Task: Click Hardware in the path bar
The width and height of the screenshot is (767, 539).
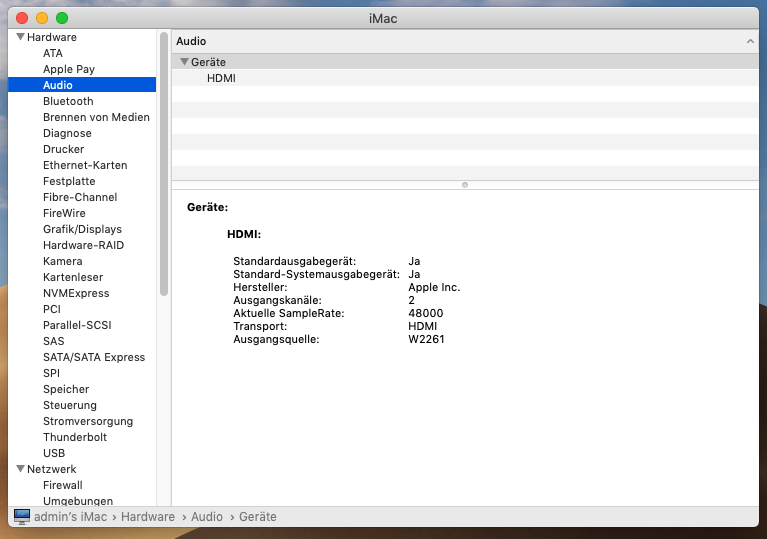Action: 148,517
